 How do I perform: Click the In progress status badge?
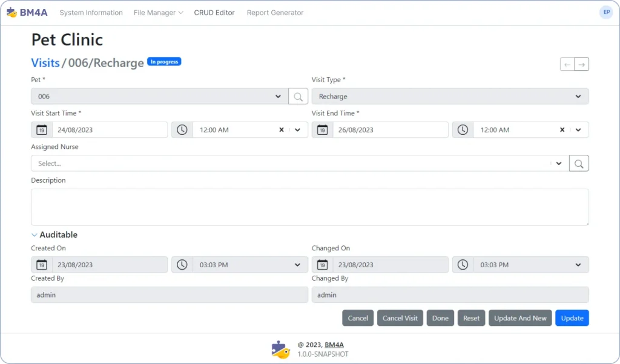click(x=164, y=62)
